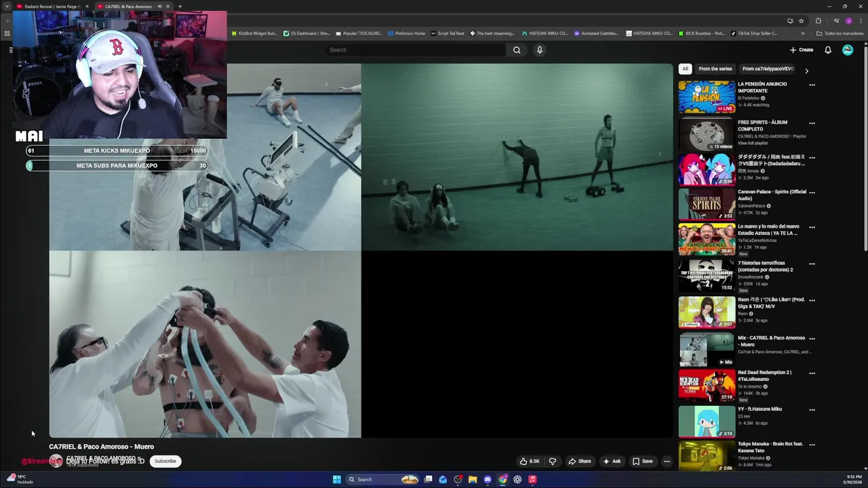Open the Todos los marcadores folder
The width and height of the screenshot is (868, 488).
pyautogui.click(x=840, y=33)
